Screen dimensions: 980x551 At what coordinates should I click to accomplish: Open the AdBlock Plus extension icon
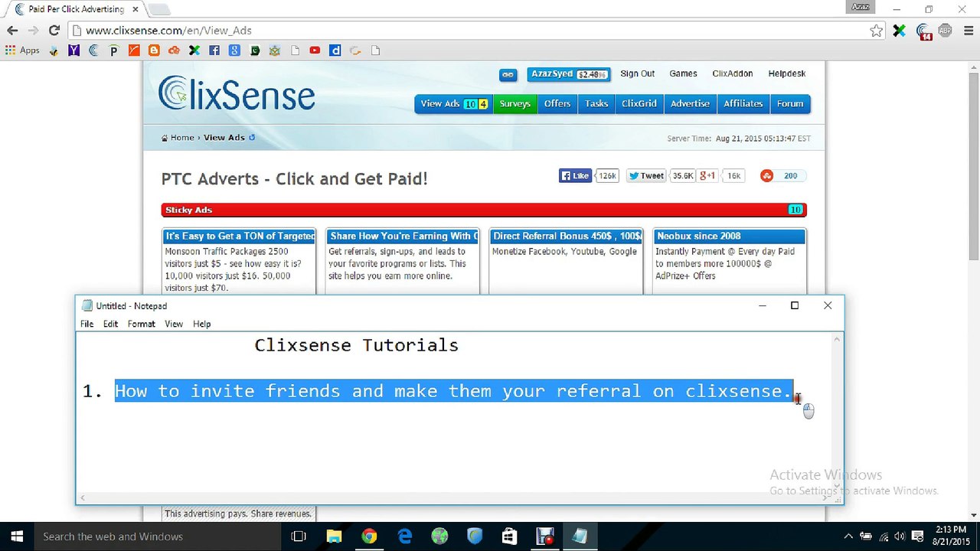coord(945,31)
